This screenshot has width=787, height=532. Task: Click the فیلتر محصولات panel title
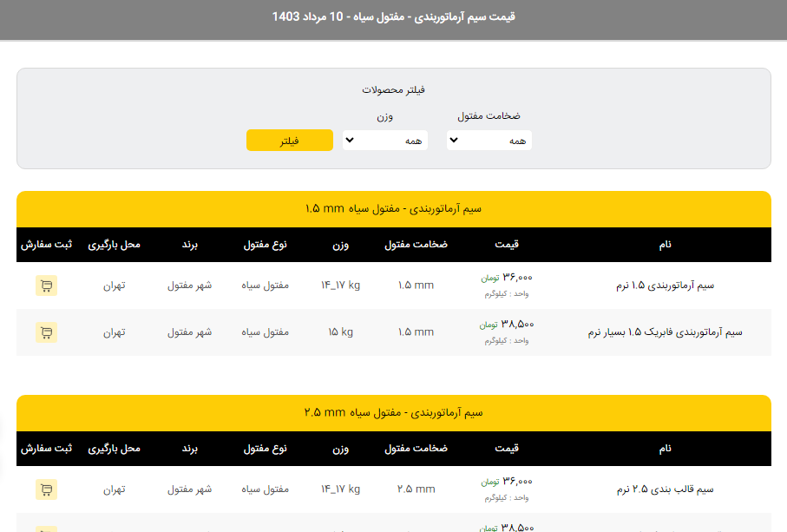click(393, 89)
